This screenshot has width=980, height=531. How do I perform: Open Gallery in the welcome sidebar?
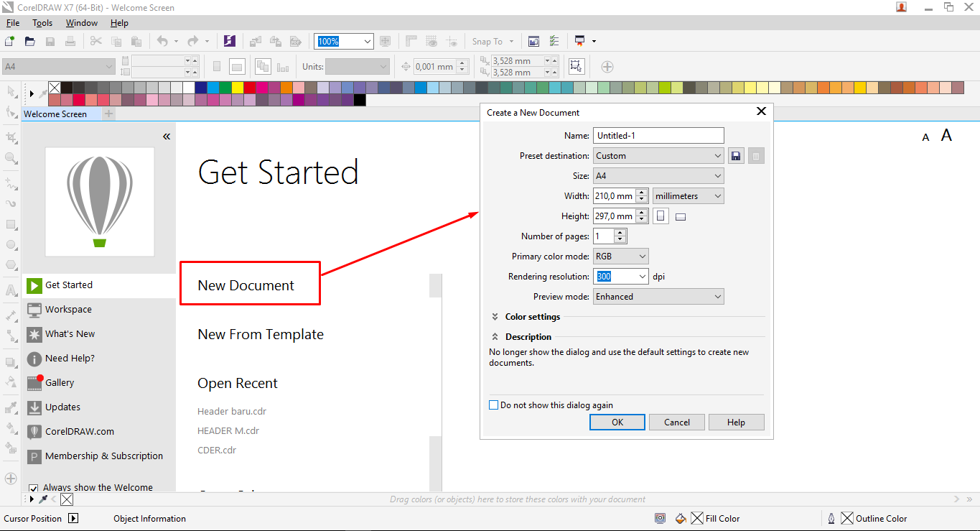coord(98,383)
